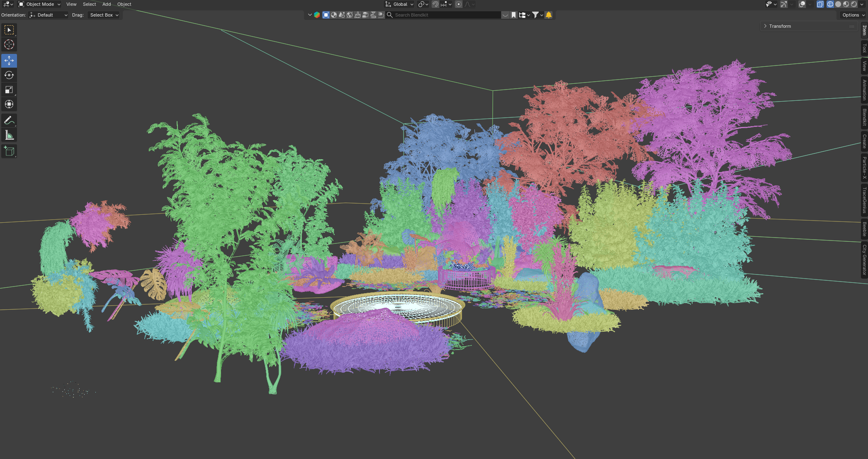Switch to Solid viewport shading
Viewport: 868px width, 459px height.
[x=838, y=4]
